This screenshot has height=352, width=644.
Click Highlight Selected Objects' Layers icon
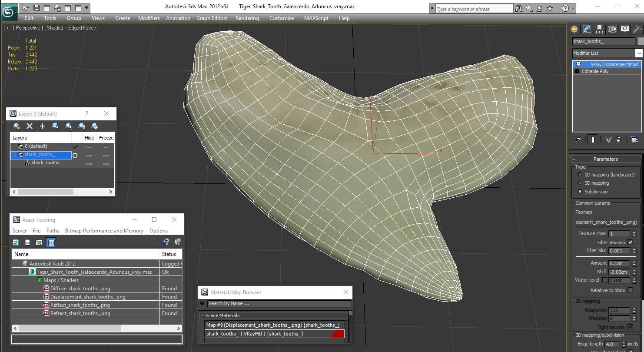tap(69, 126)
